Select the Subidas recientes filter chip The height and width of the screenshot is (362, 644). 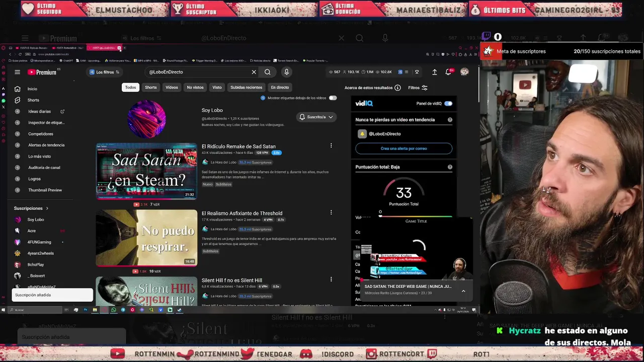[246, 87]
